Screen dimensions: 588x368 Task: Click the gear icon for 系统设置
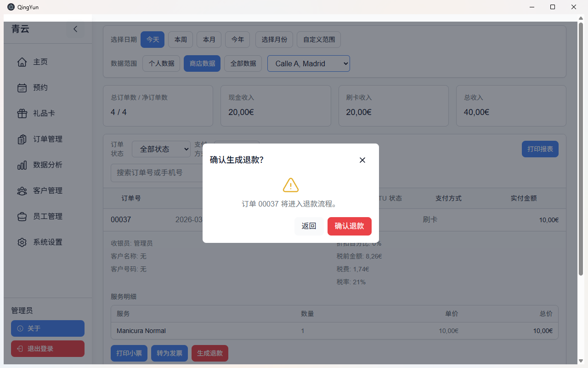22,242
